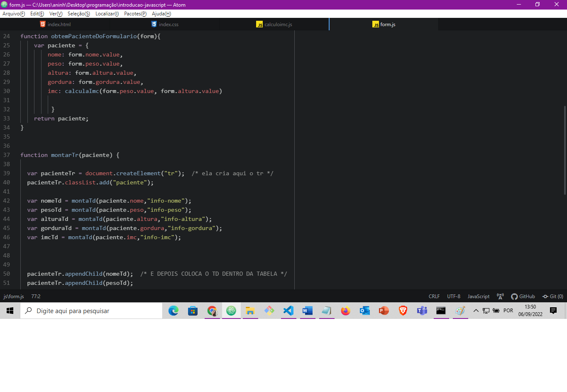The height and width of the screenshot is (392, 567).
Task: Open File Explorer from taskbar
Action: (x=250, y=311)
